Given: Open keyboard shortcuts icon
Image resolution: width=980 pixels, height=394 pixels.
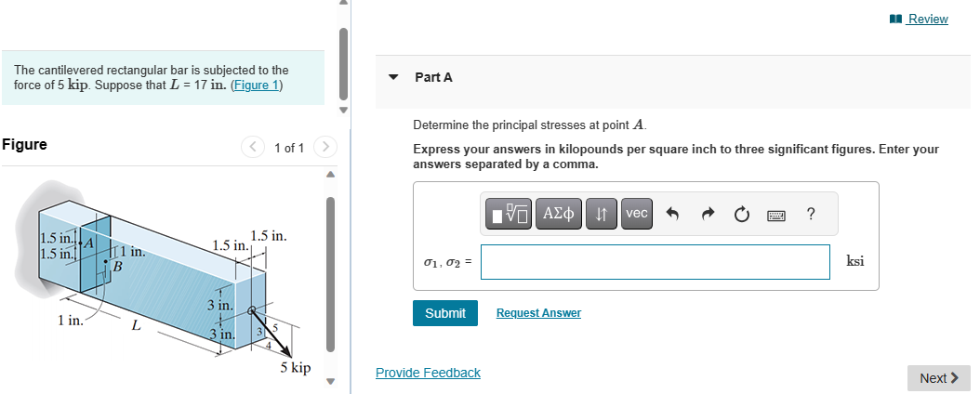Looking at the screenshot, I should [776, 215].
